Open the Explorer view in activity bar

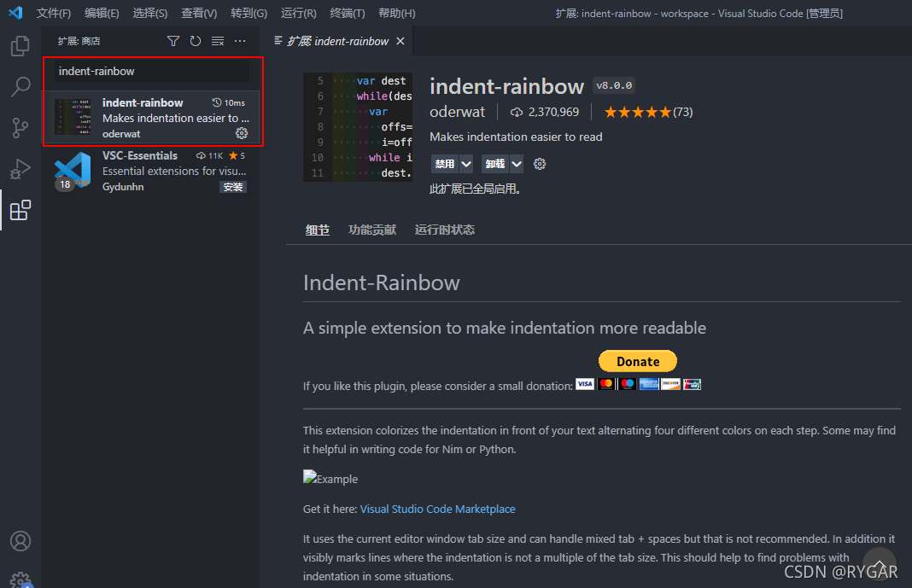click(20, 46)
